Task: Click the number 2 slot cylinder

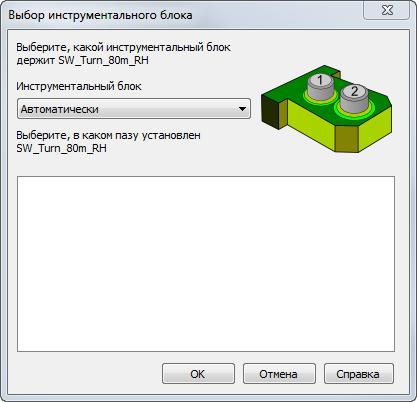Action: [x=354, y=98]
